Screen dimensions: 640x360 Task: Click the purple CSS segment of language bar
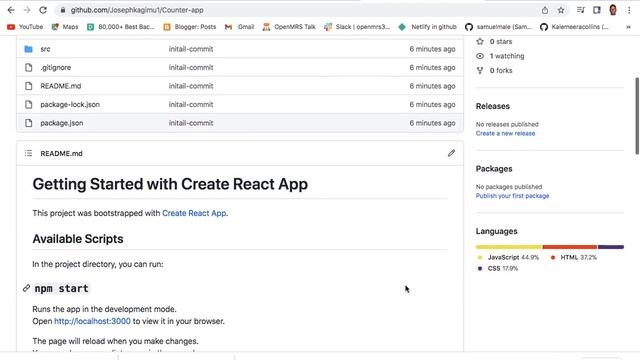pos(611,247)
